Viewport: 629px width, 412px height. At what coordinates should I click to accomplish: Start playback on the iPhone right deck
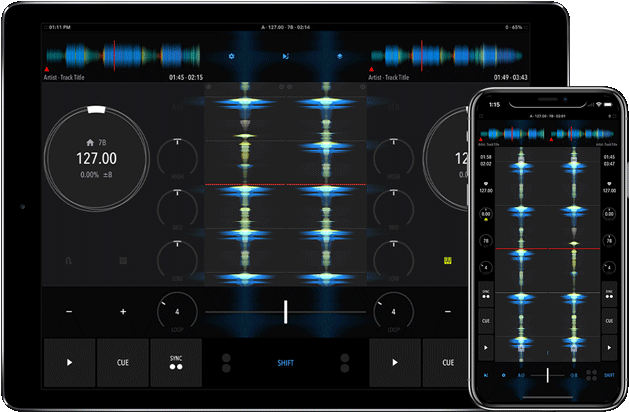click(x=609, y=348)
